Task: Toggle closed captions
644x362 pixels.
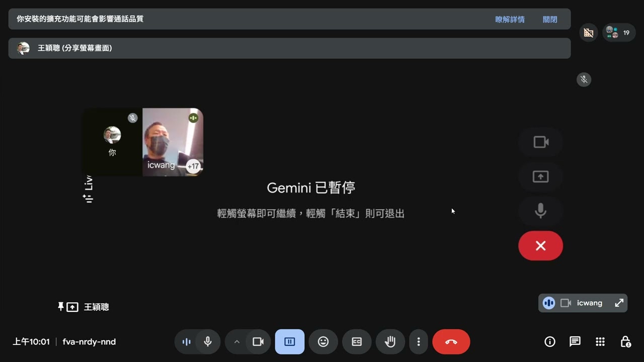Action: point(357,342)
